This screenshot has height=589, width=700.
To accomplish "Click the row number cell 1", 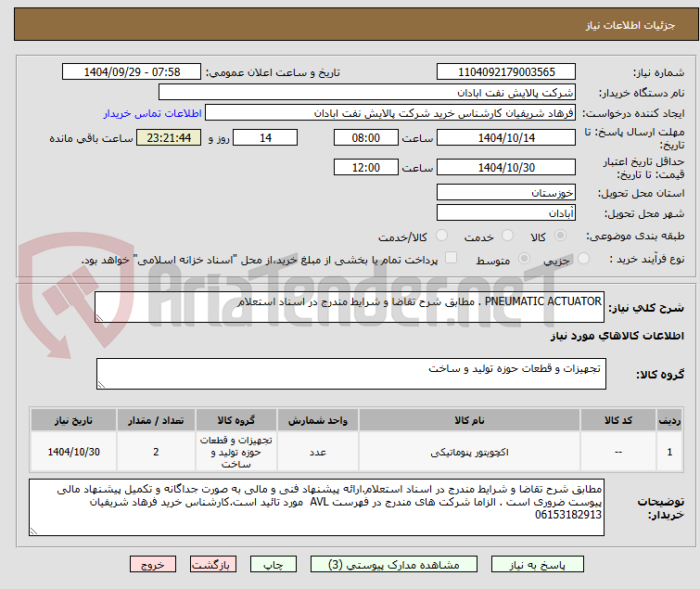I will (669, 452).
